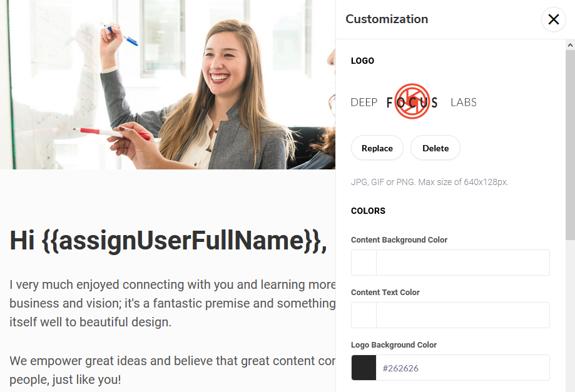Click the scrollbar track below the thumb

570,316
